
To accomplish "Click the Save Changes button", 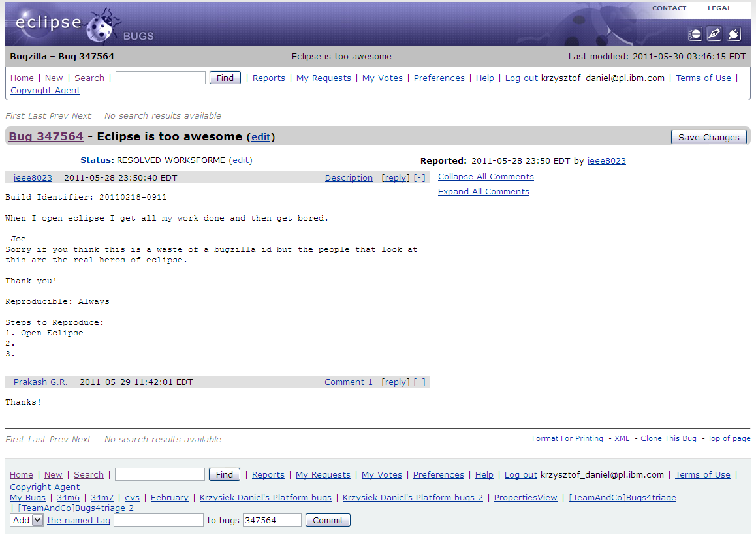I will pos(709,138).
